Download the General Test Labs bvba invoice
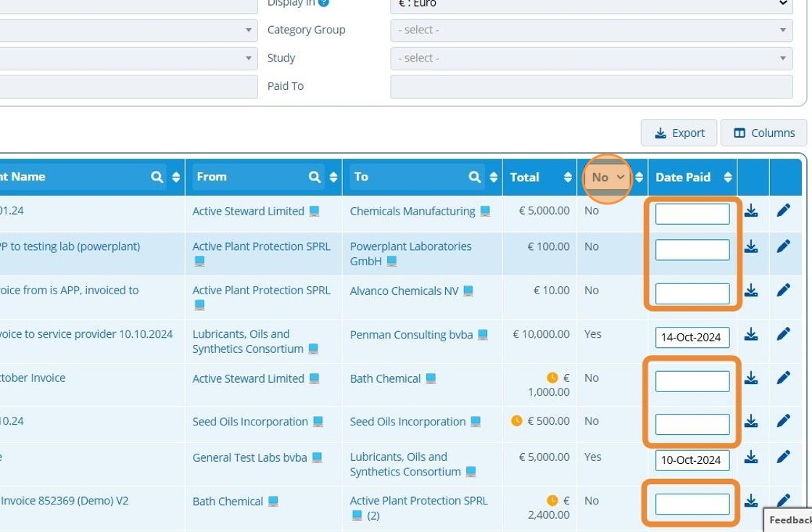The image size is (812, 532). 751,457
